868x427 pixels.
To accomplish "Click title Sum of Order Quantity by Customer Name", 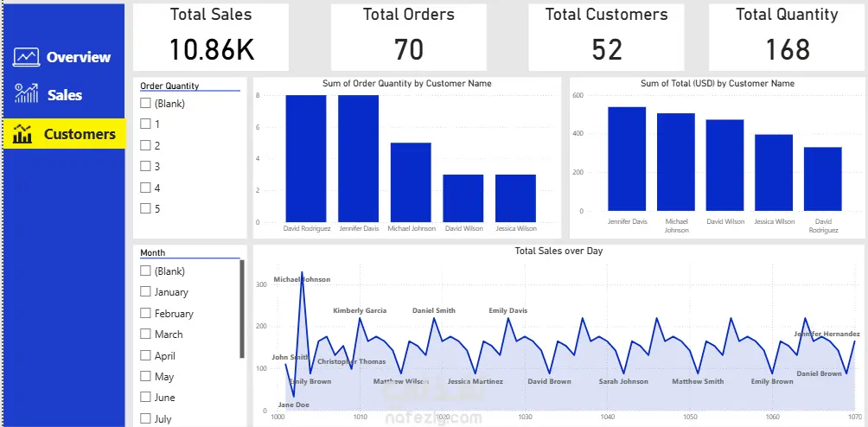I will point(407,84).
